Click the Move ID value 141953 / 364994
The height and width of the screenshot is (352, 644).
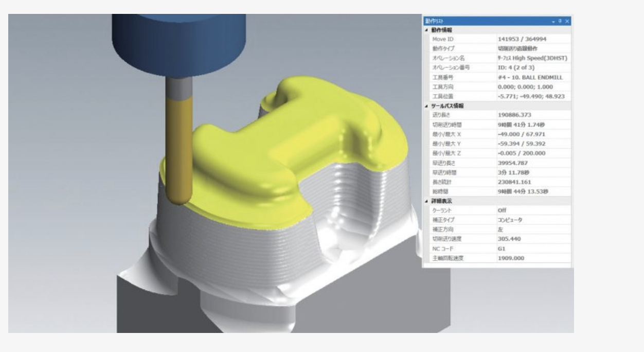point(523,39)
